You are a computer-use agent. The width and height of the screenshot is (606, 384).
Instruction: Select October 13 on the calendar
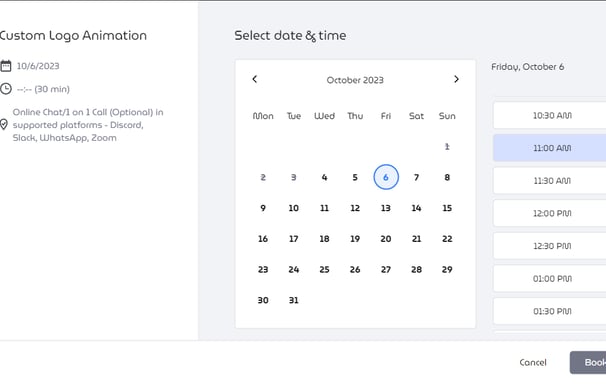click(x=386, y=208)
